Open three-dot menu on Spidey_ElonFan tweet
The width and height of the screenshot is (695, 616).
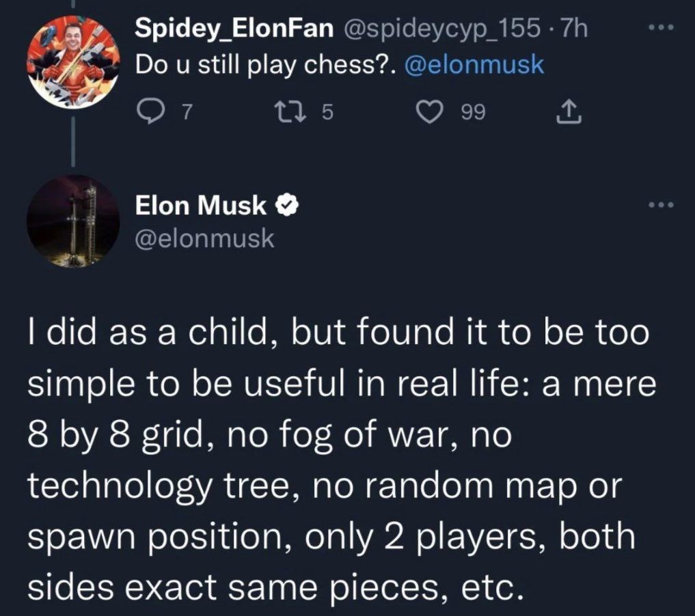tap(661, 29)
